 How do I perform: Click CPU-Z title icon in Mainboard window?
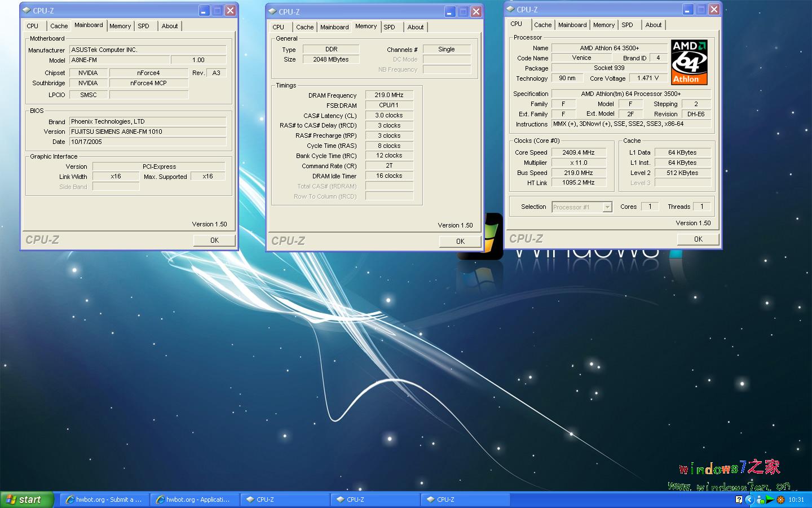[x=27, y=10]
